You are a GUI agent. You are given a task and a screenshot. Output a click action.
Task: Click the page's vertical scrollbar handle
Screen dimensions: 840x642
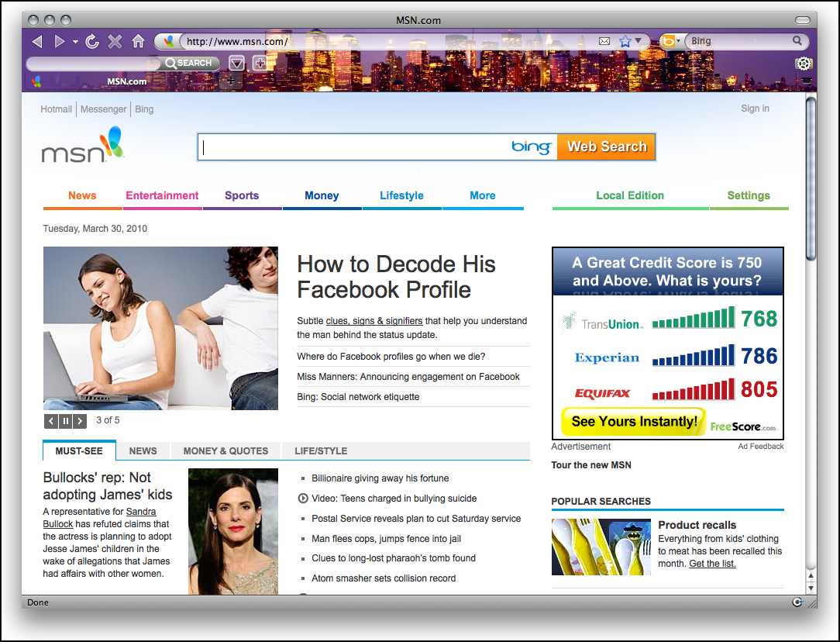[811, 178]
